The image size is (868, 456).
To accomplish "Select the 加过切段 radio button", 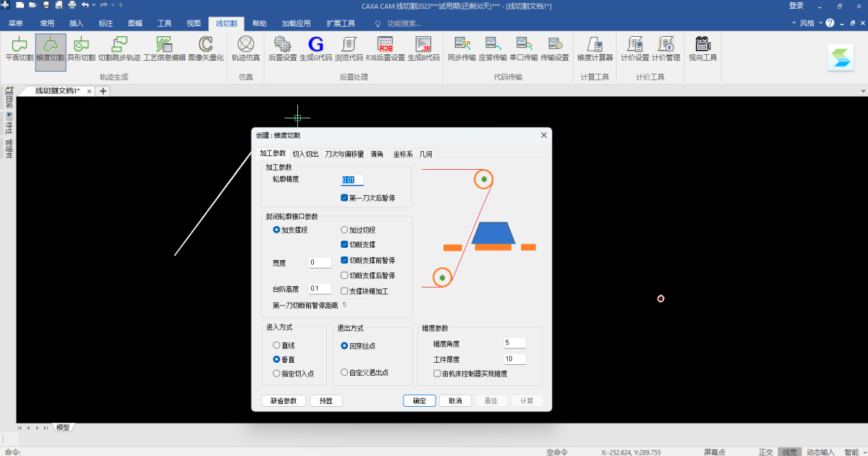I will click(344, 230).
